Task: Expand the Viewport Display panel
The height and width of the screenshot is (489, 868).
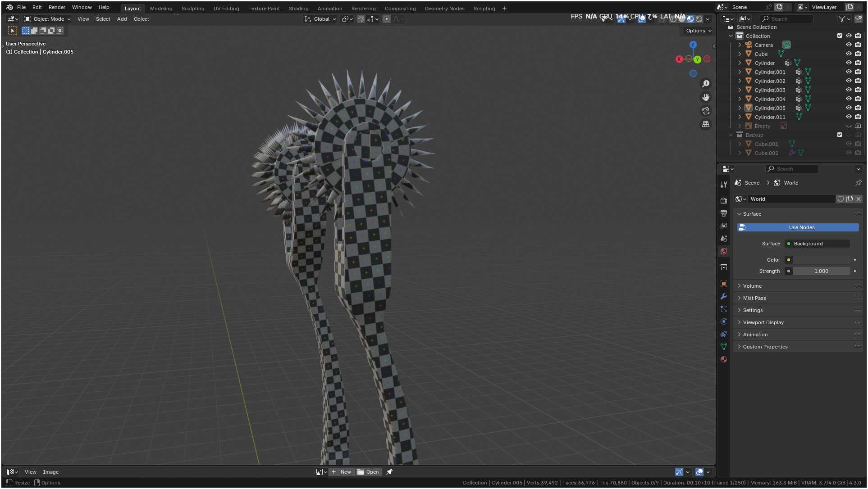Action: tap(763, 322)
